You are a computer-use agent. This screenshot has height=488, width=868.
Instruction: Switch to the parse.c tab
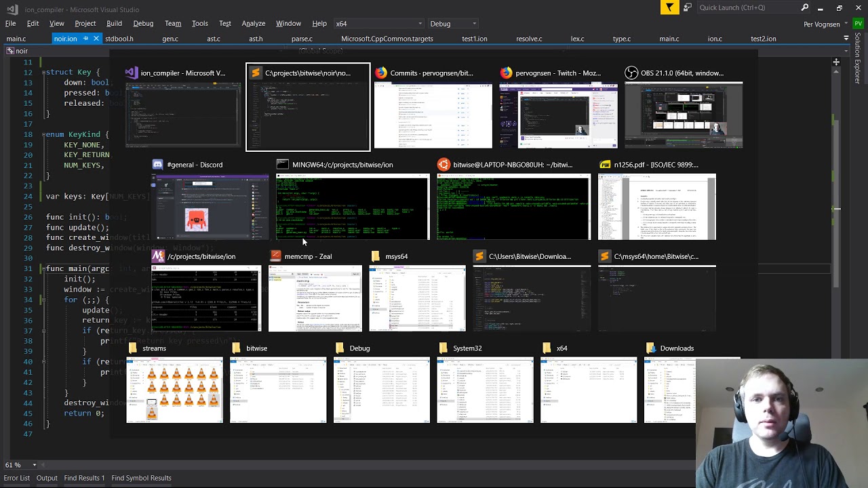302,39
